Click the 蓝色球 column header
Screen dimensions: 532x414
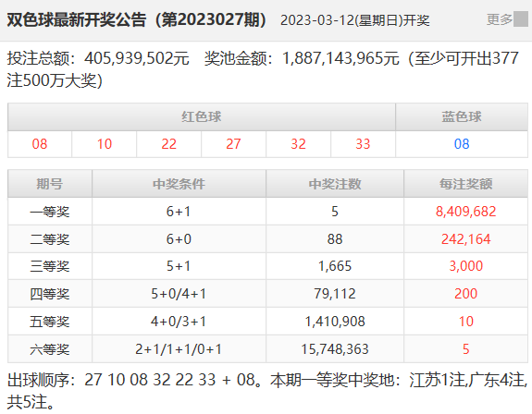click(462, 116)
